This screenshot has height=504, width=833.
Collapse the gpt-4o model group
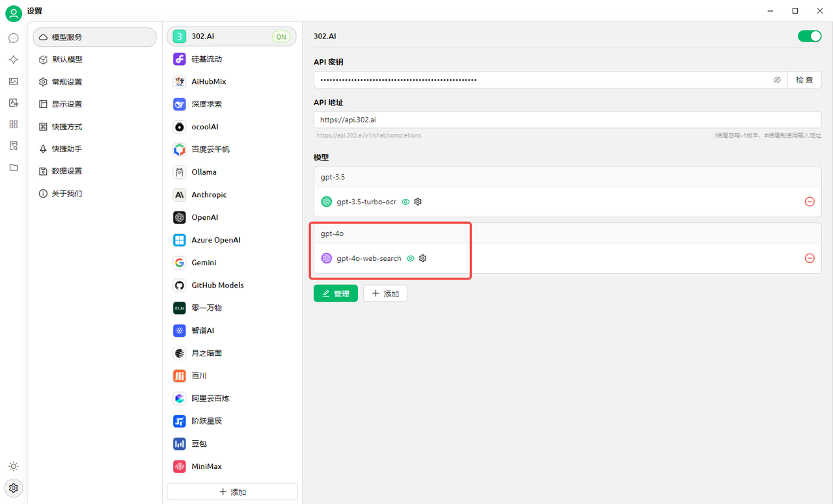click(567, 233)
